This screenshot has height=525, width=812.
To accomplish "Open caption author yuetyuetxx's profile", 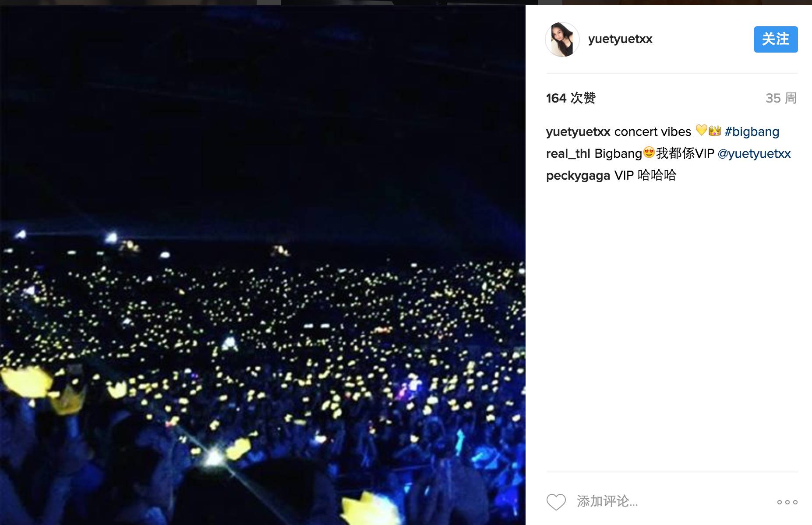I will tap(578, 131).
